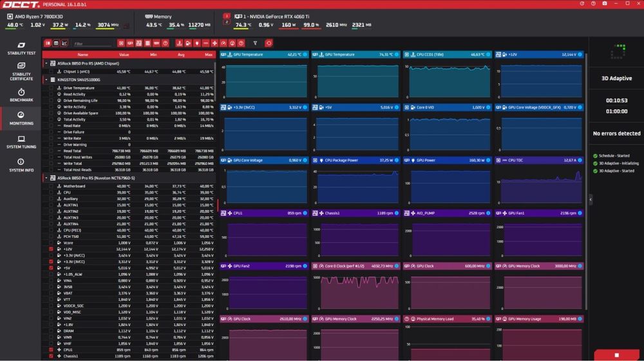644x361 pixels.
Task: Check the Motherboard temperature checkbox
Action: pos(51,186)
